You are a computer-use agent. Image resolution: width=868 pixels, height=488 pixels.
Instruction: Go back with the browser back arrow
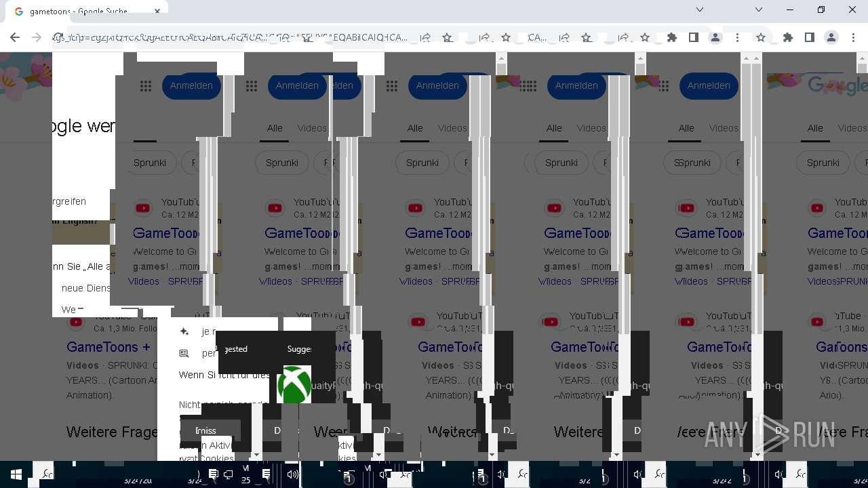click(x=15, y=37)
